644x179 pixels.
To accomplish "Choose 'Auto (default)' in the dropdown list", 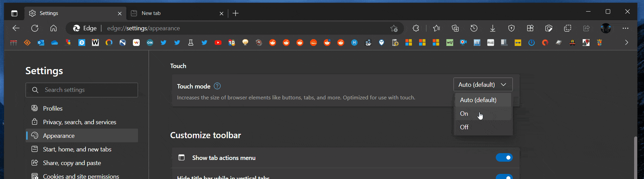I will click(x=483, y=100).
